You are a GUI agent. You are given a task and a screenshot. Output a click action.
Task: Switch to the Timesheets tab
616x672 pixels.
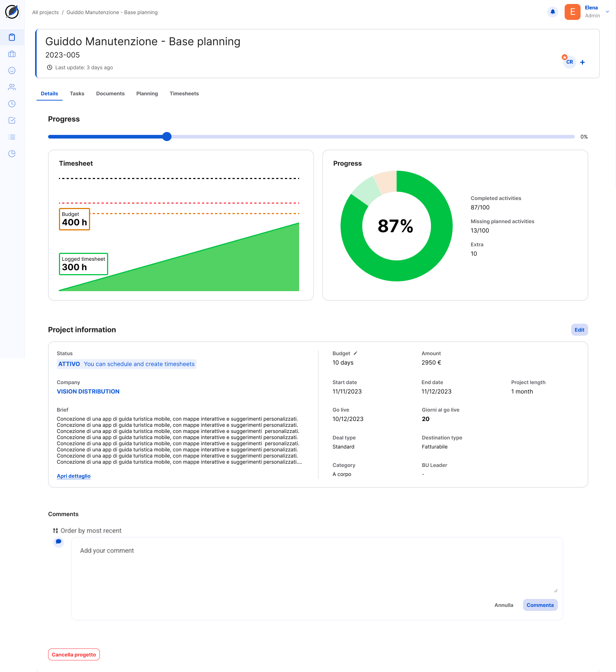pos(184,93)
